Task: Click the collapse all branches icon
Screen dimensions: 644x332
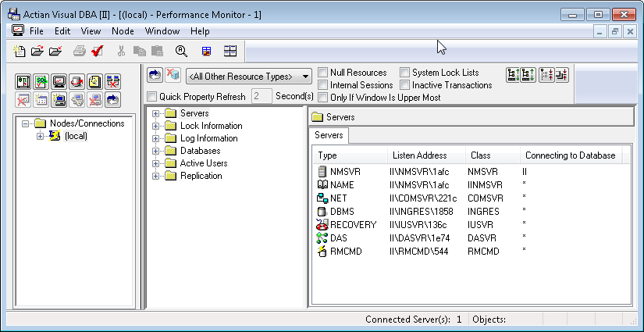Action: point(562,76)
